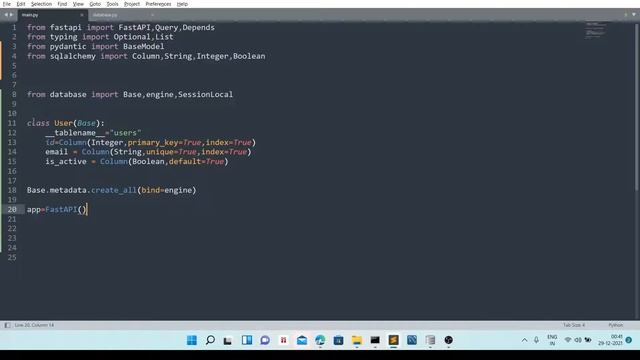Image resolution: width=640 pixels, height=360 pixels.
Task: Click 'create_all' on line 18
Action: (x=114, y=190)
